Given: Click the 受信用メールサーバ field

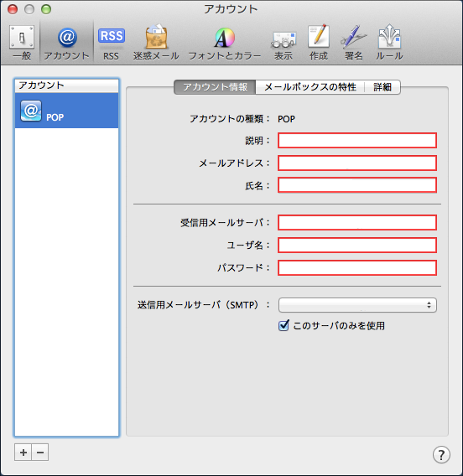Looking at the screenshot, I should 357,223.
